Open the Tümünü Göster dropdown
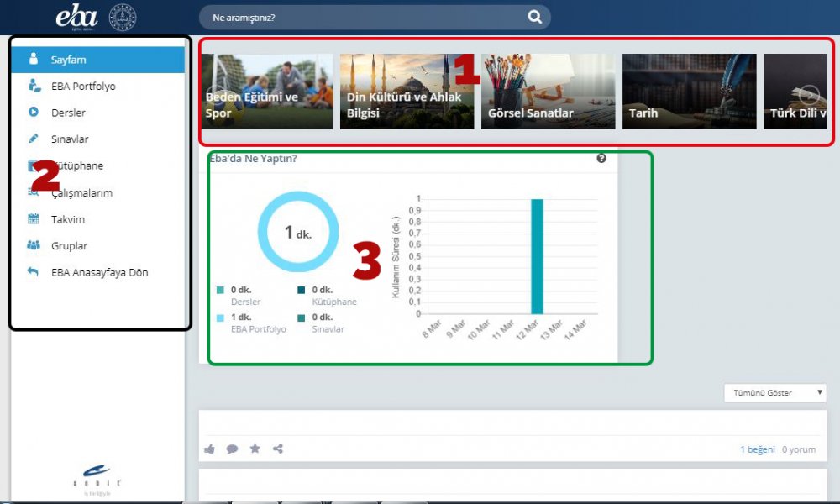Viewport: 840px width, 504px height. (774, 393)
